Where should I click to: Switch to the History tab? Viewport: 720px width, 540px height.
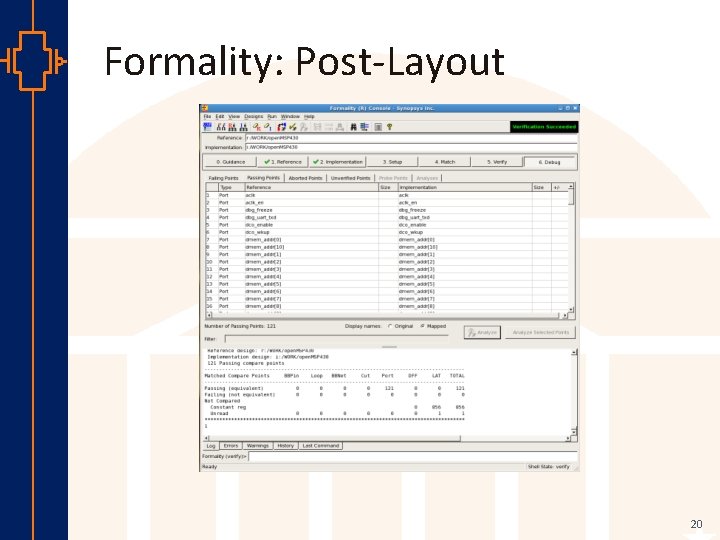point(286,446)
